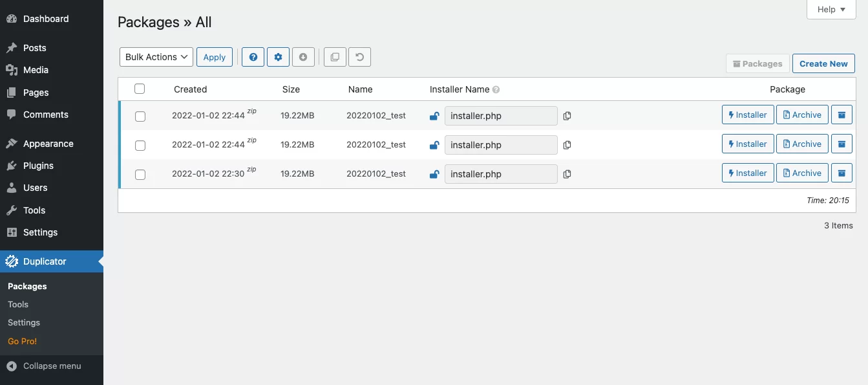This screenshot has width=868, height=385.
Task: Open WordPress Settings with the sliders icon
Action: (12, 232)
